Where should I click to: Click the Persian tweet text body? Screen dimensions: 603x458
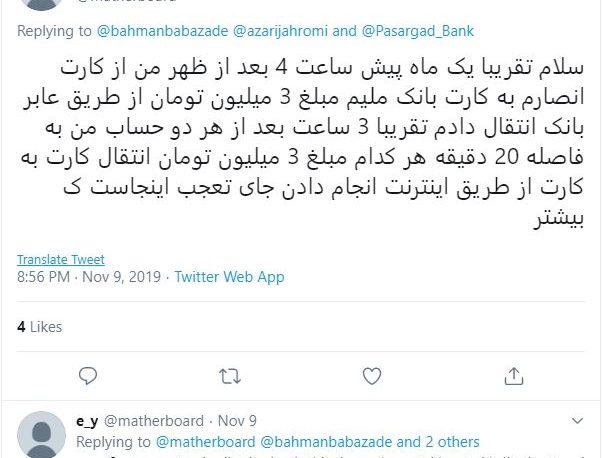click(x=302, y=143)
